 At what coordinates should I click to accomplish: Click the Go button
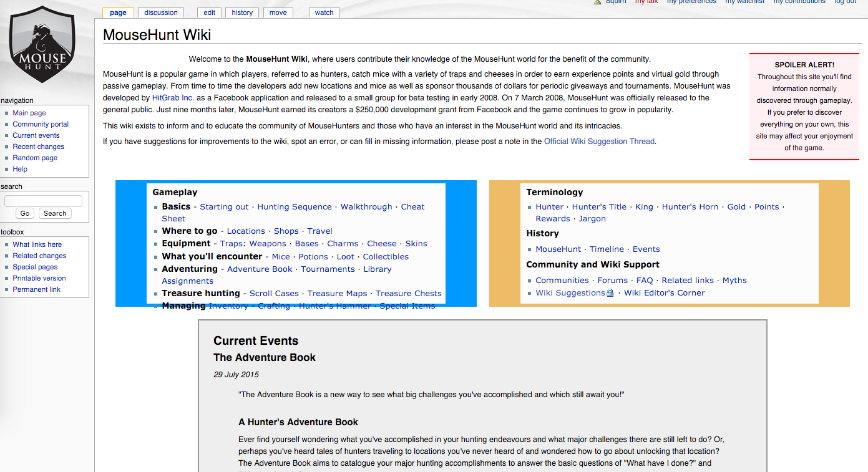(x=25, y=213)
